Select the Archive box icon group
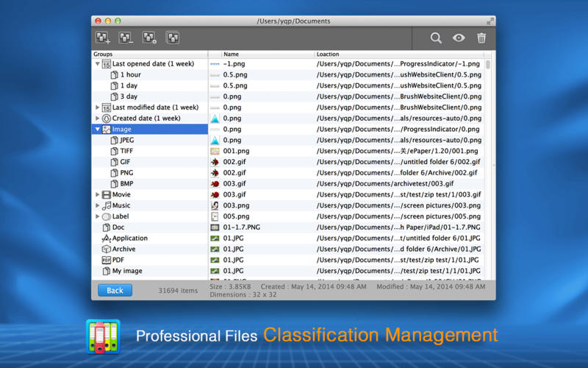This screenshot has height=368, width=588. point(107,249)
